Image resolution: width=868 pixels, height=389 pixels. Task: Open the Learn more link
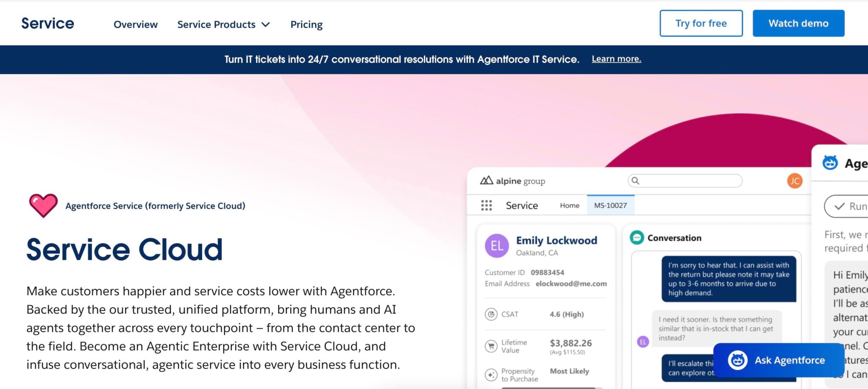coord(616,58)
